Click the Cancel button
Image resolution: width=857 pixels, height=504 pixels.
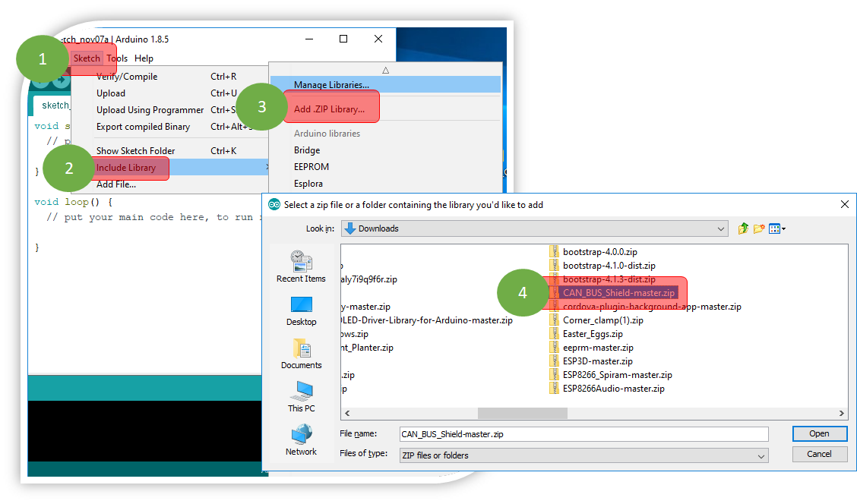pos(819,454)
